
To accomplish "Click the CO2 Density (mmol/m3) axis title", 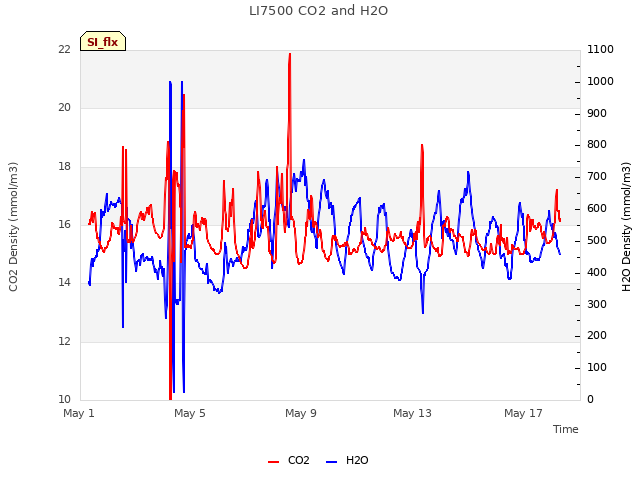I will click(x=13, y=227).
